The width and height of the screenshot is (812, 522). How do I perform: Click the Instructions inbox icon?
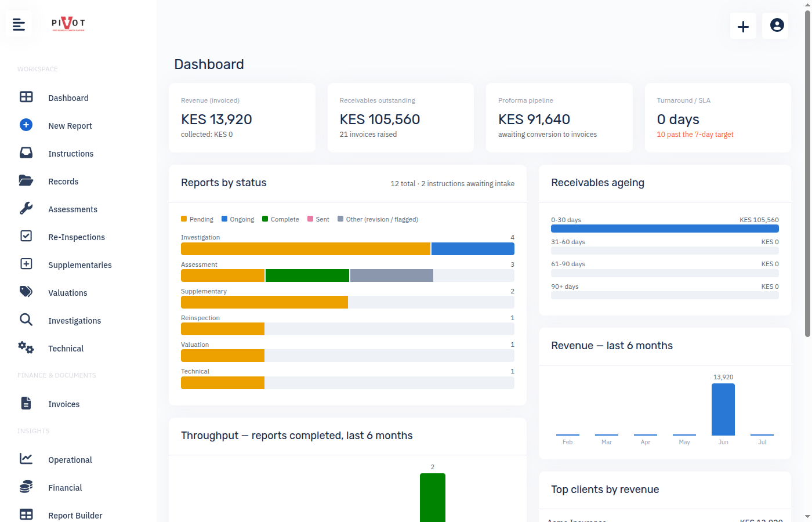pos(26,153)
